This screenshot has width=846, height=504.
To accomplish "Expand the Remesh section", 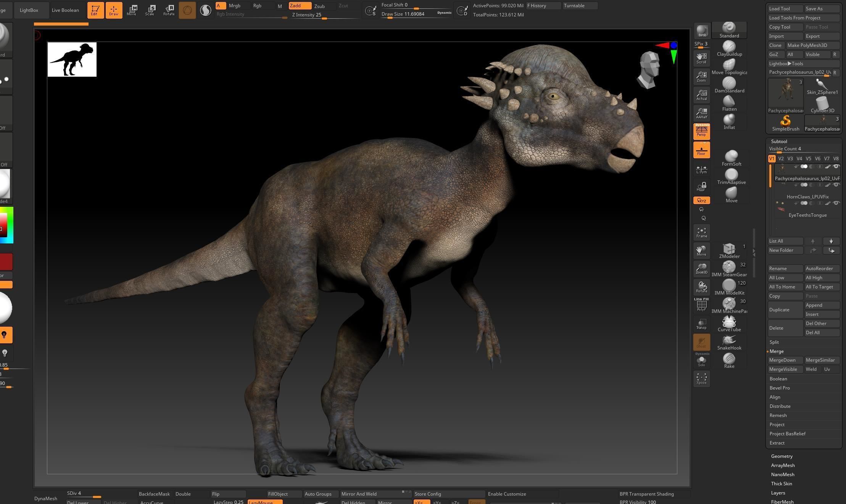I will tap(778, 415).
